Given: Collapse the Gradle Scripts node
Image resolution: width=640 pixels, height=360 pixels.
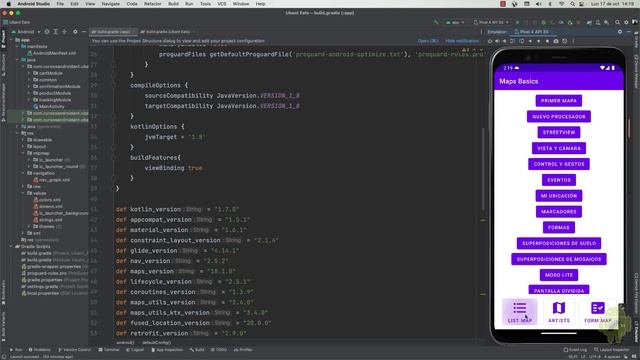Looking at the screenshot, I should point(11,247).
